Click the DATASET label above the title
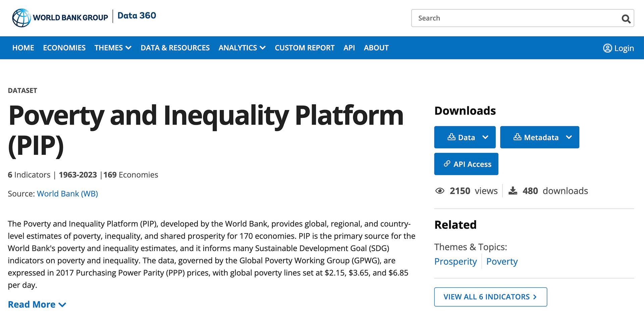 point(22,90)
